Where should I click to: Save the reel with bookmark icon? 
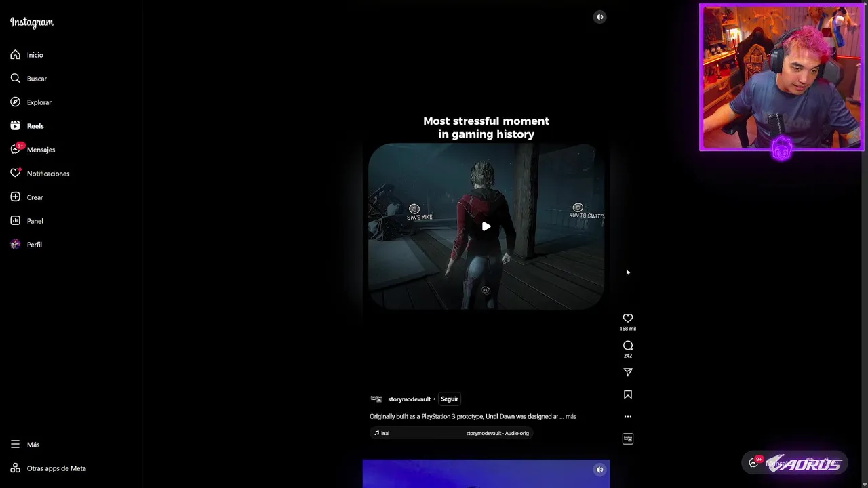[628, 394]
